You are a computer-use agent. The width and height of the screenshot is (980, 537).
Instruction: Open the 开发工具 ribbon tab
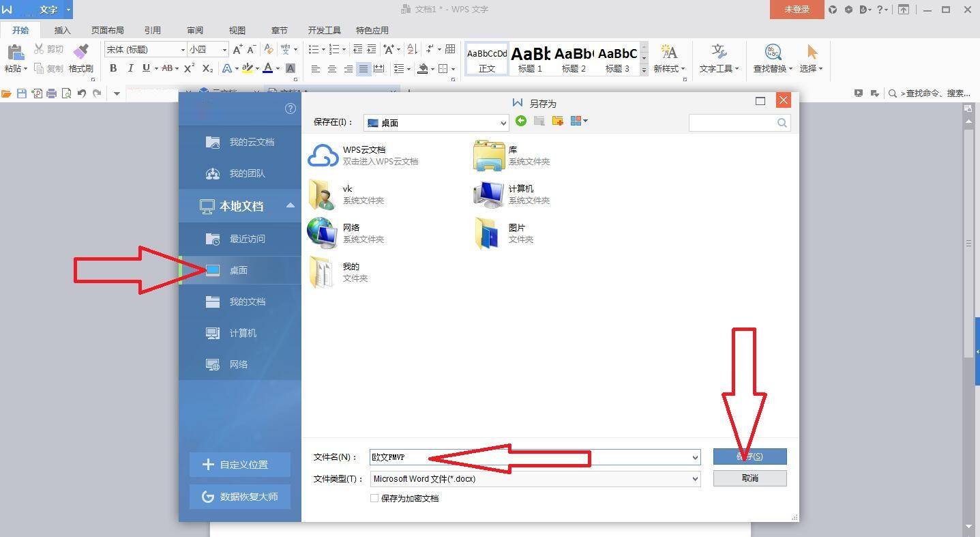tap(325, 30)
